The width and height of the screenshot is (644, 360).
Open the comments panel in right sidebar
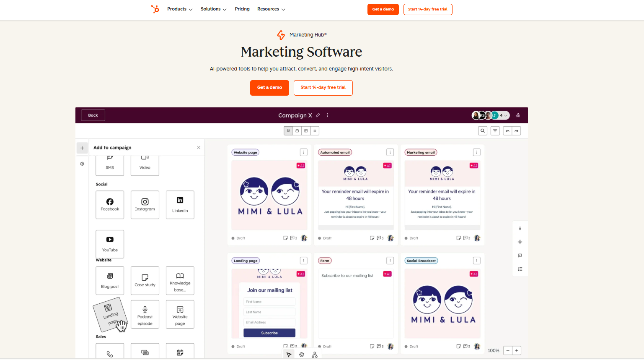(x=520, y=255)
